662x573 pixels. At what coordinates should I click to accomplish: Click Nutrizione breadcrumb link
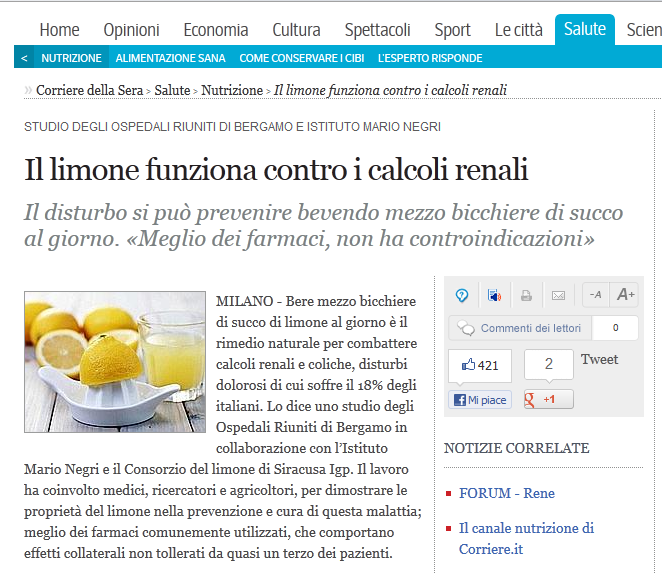pos(232,90)
